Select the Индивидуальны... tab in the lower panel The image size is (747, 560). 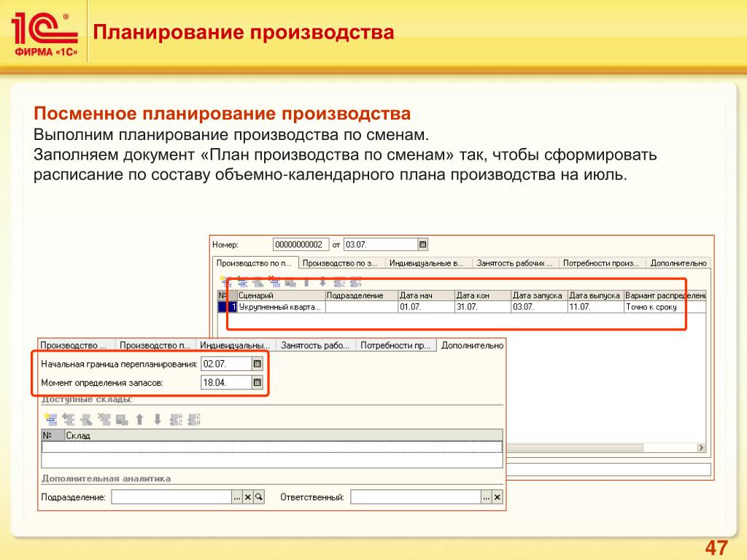236,345
